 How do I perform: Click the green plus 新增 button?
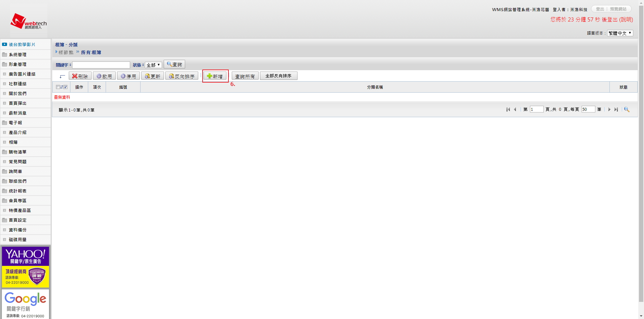[x=215, y=76]
